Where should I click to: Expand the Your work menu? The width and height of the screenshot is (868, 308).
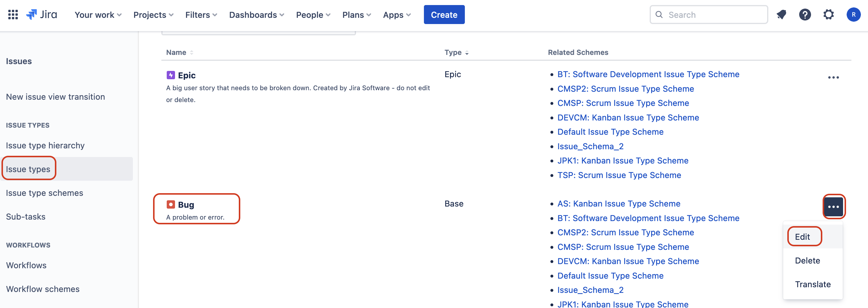pos(98,15)
